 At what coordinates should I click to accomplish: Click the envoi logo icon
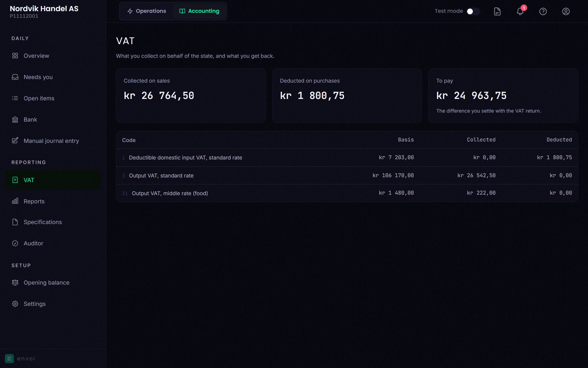point(9,358)
